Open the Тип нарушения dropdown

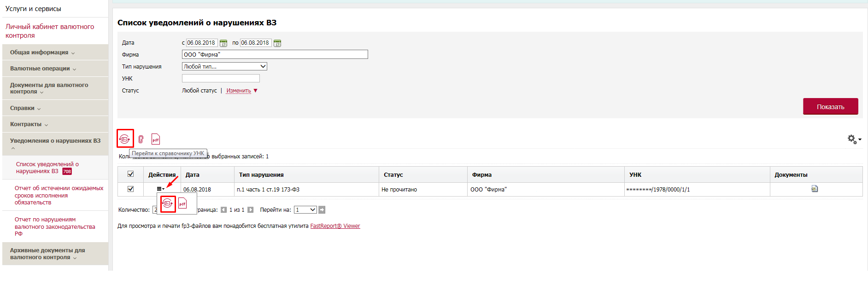click(224, 66)
